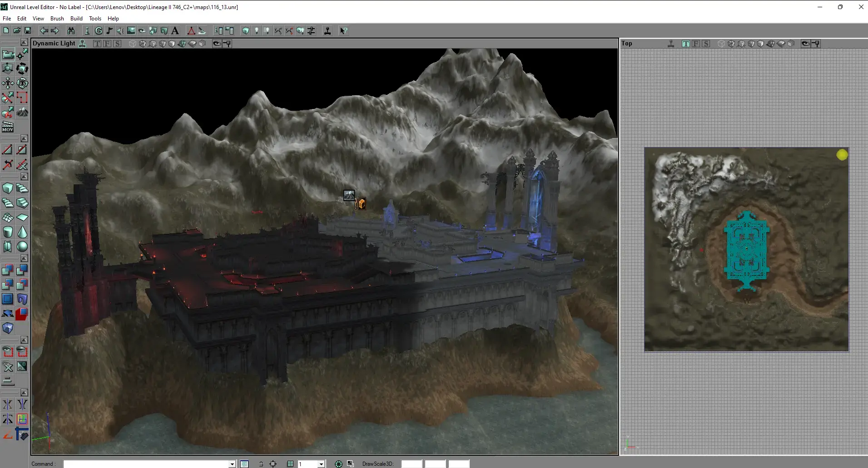Screen dimensions: 868x468
Task: Activate the Texture Rotate tool
Action: pyautogui.click(x=22, y=84)
